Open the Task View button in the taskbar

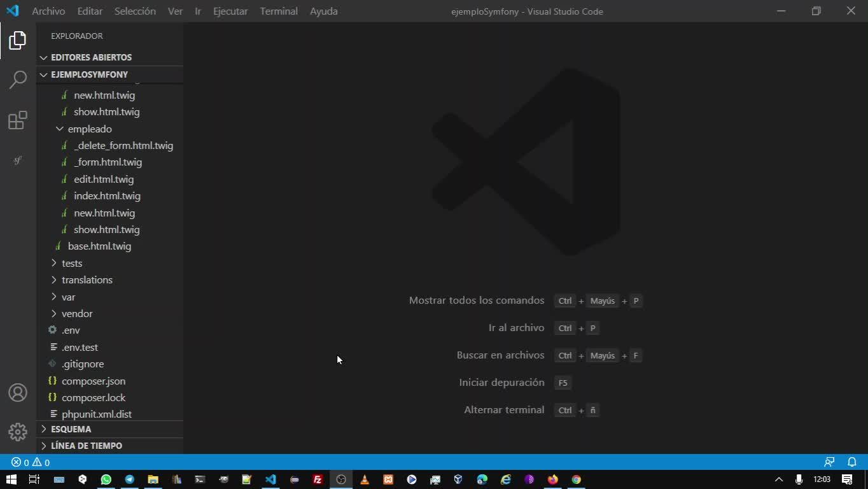point(34,479)
